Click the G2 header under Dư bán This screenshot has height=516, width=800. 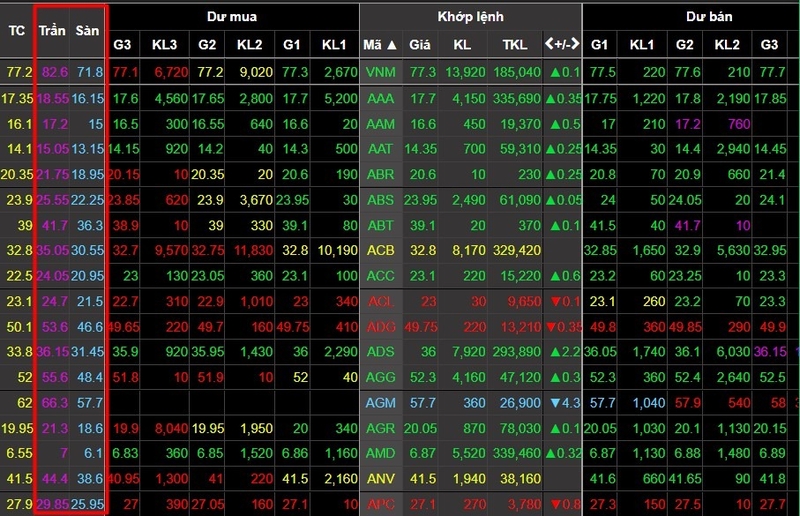click(685, 45)
